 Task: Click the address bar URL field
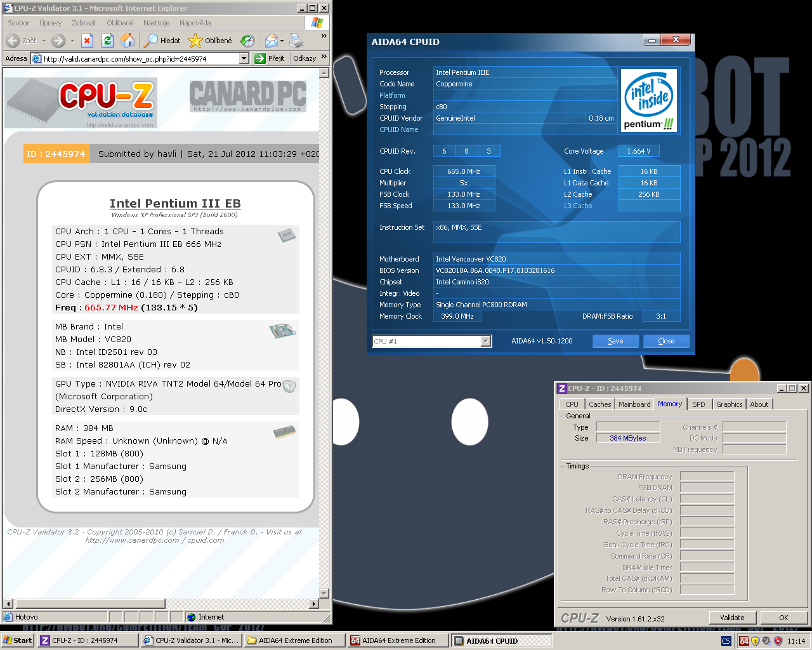141,58
